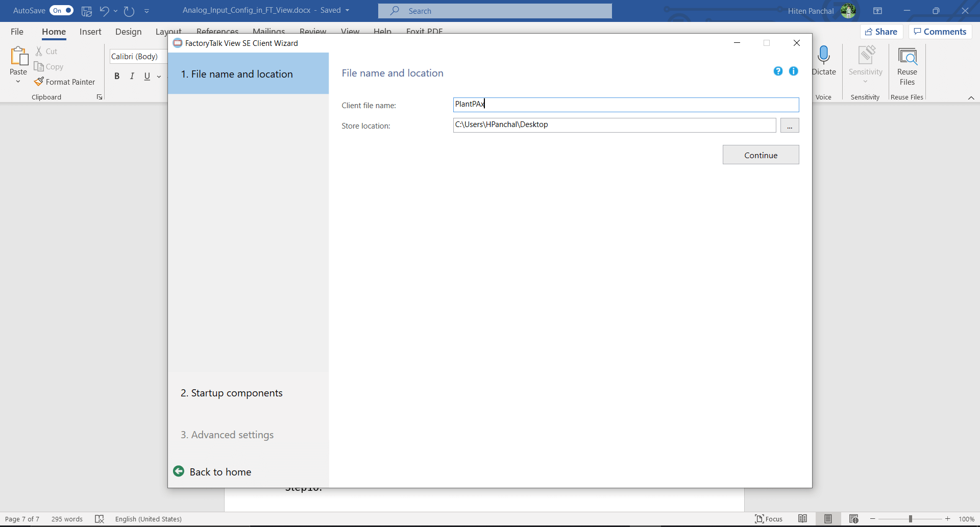
Task: Select step 3 Advanced settings
Action: coord(227,435)
